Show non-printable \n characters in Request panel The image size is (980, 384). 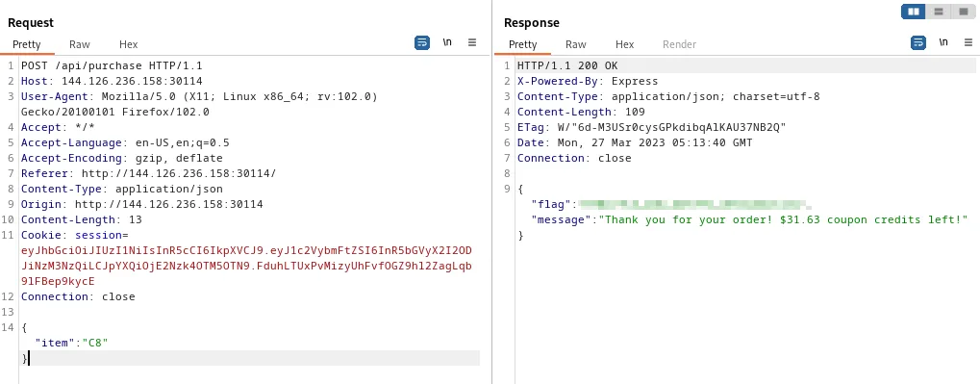[447, 42]
